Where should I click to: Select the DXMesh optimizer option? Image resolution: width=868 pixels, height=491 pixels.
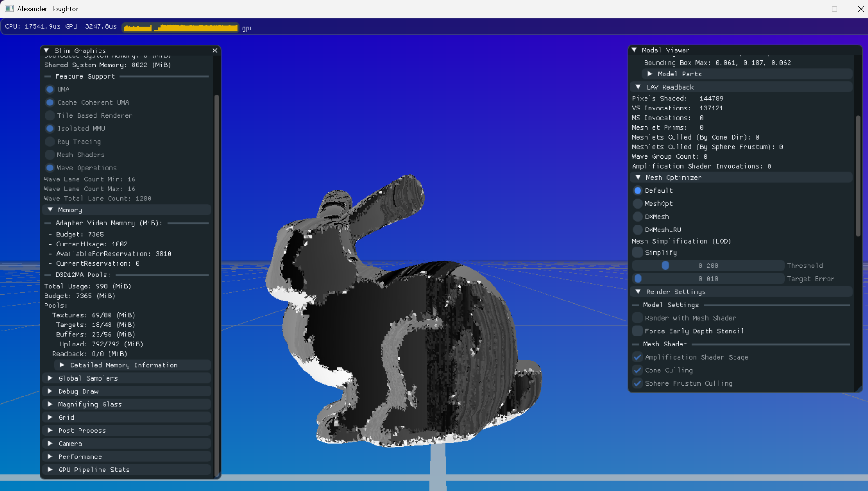click(638, 217)
